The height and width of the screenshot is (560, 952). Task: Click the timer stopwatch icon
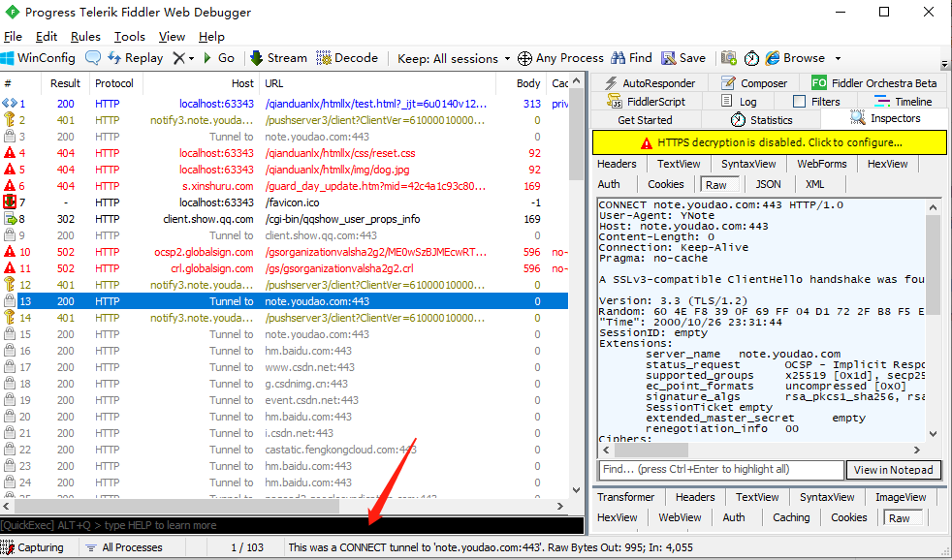pos(751,58)
